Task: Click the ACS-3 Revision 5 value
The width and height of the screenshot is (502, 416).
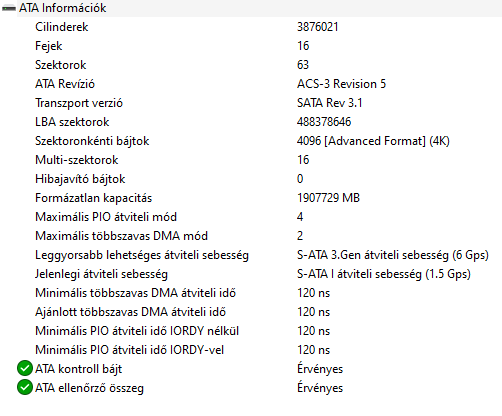Action: 341,84
